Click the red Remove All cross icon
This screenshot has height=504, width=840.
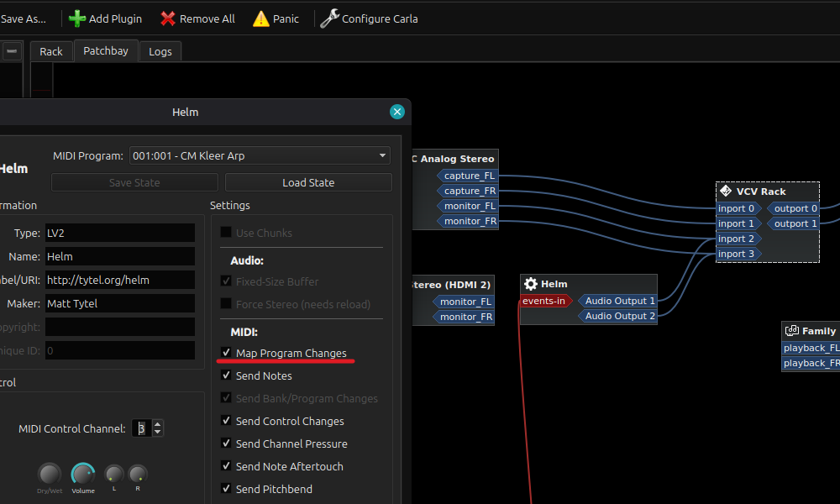[168, 18]
